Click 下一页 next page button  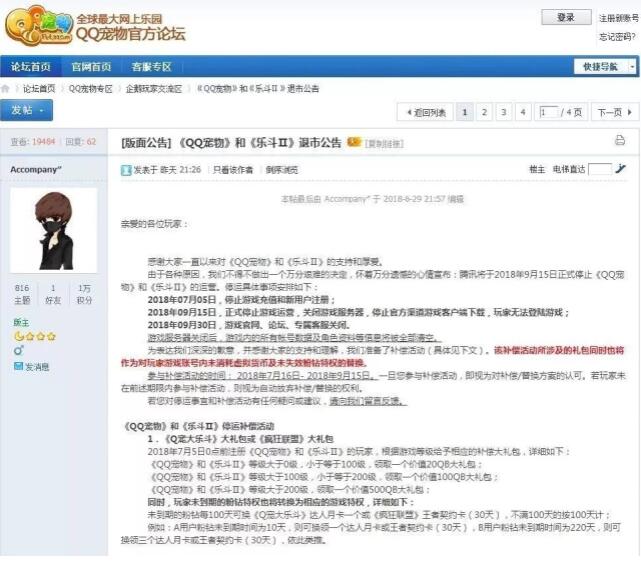(x=615, y=112)
